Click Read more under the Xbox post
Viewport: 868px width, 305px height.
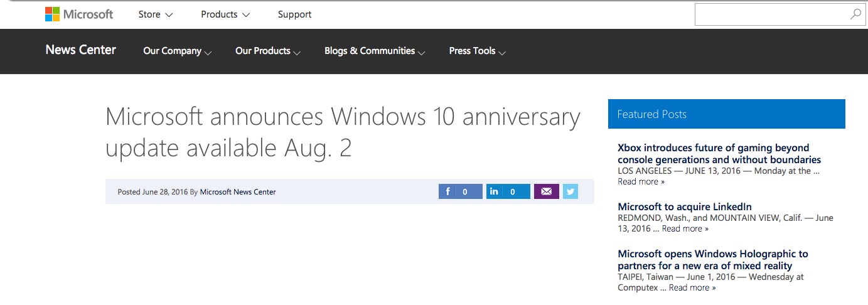click(x=641, y=181)
